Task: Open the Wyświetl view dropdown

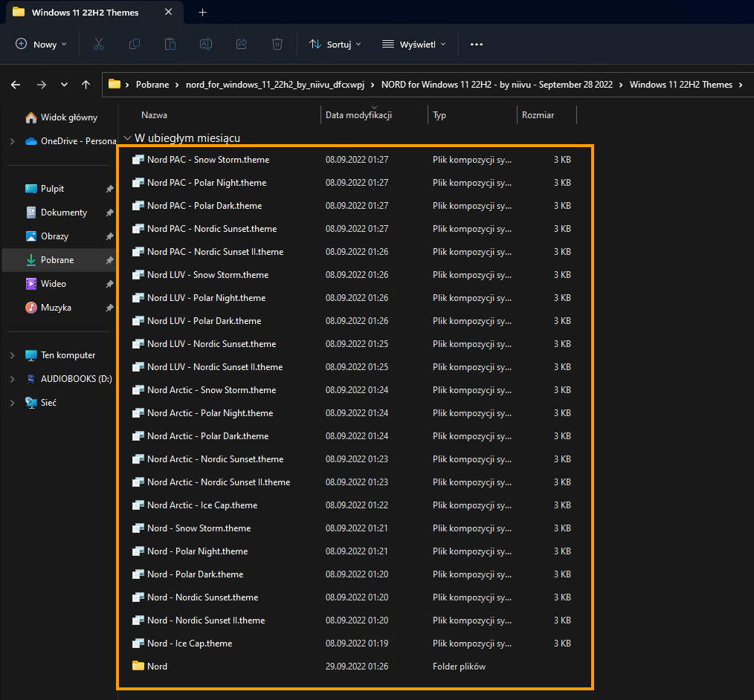Action: 414,44
